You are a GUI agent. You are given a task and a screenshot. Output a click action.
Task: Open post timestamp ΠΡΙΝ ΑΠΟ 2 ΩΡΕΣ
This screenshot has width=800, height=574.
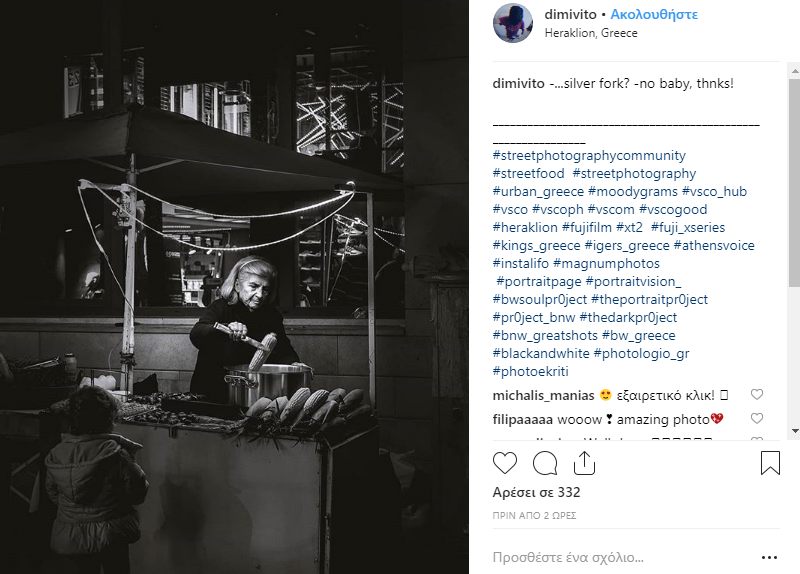click(534, 516)
